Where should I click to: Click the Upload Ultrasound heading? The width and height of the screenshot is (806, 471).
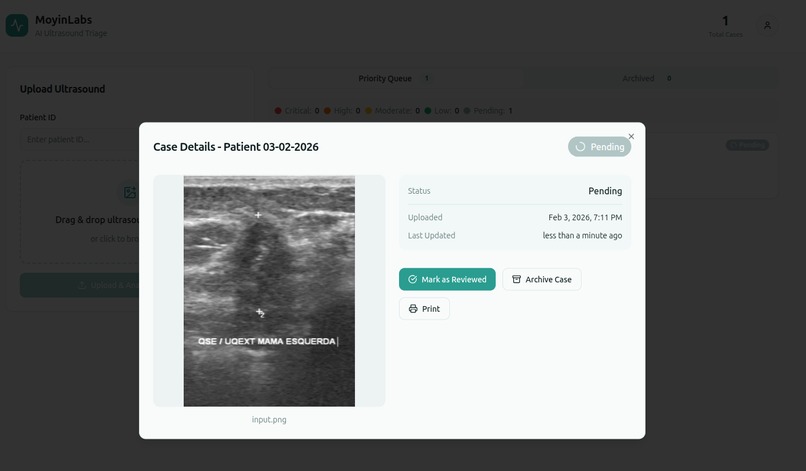[x=62, y=89]
